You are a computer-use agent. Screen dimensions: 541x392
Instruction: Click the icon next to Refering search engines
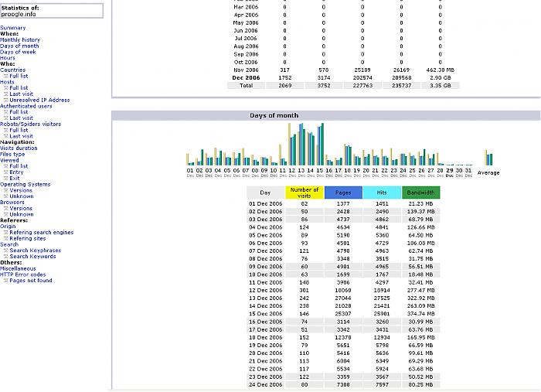click(x=6, y=233)
